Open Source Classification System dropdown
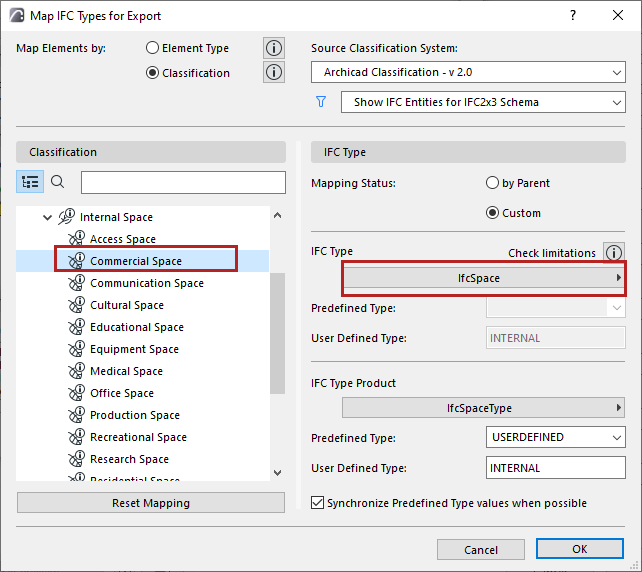 tap(468, 72)
